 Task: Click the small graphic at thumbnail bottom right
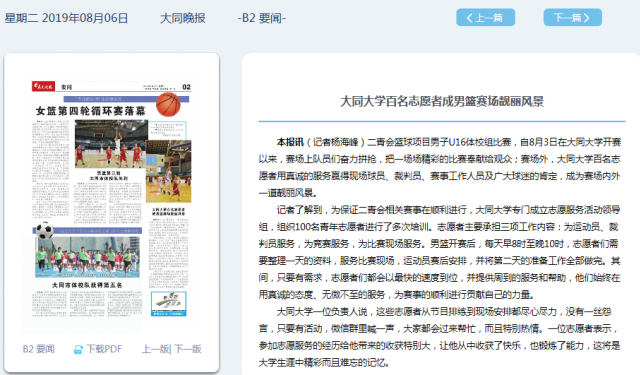click(169, 304)
